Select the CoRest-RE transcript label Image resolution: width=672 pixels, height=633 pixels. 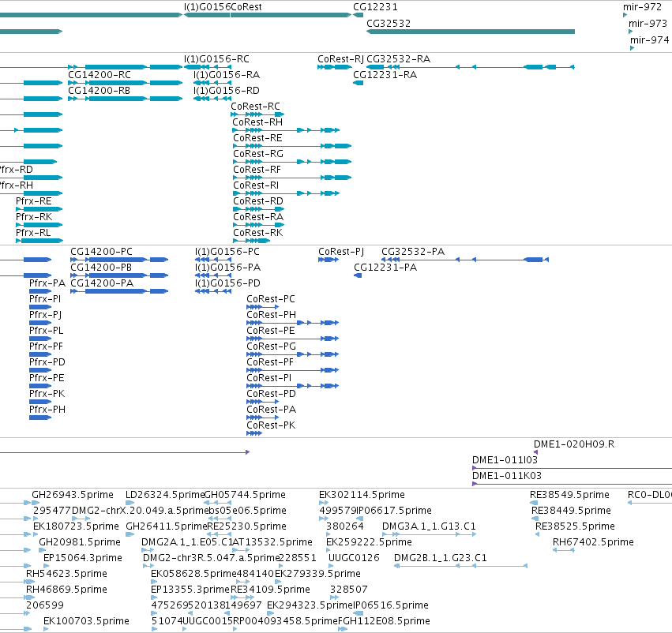click(x=257, y=138)
